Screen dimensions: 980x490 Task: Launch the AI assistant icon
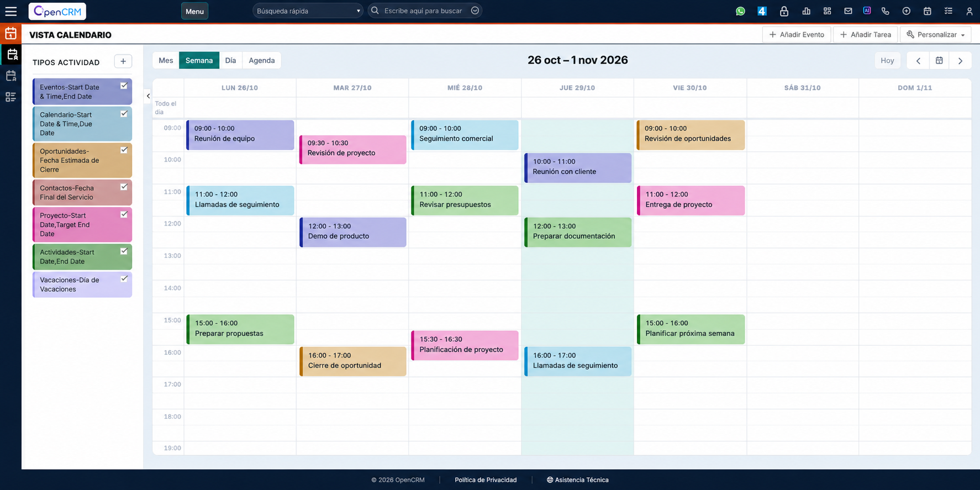click(867, 10)
